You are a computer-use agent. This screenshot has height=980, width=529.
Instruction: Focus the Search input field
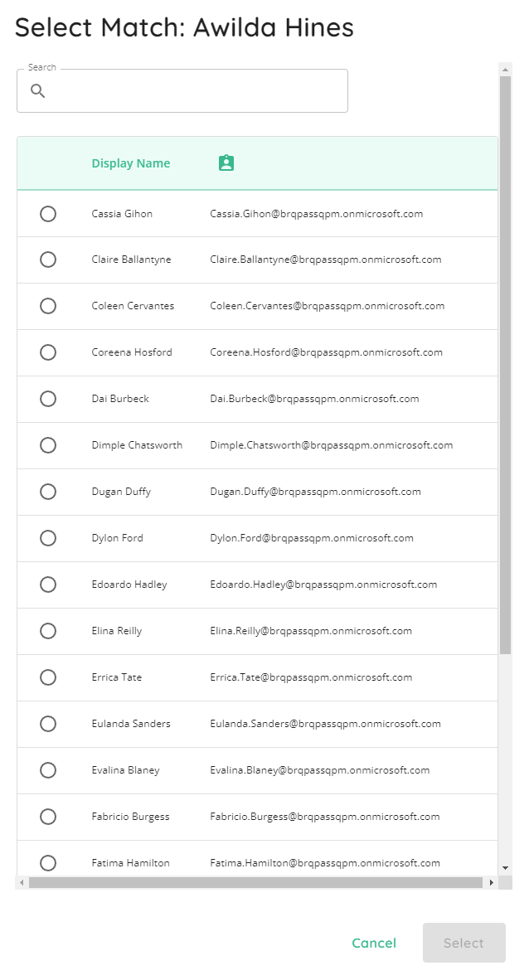[182, 91]
